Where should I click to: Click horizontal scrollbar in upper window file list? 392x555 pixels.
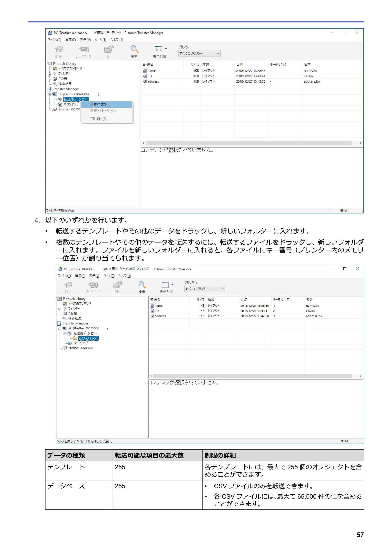[x=249, y=143]
